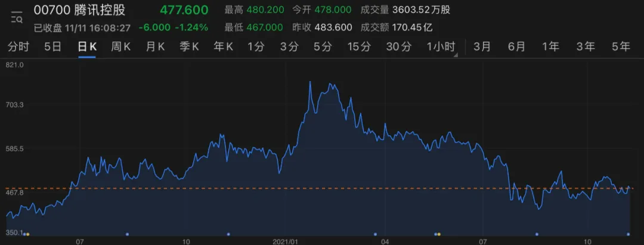Set range to 1年

click(550, 46)
